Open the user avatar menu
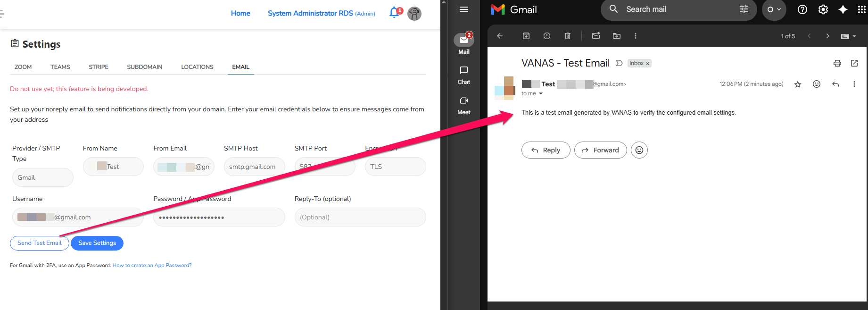Screen dimensions: 868x310 pos(414,14)
